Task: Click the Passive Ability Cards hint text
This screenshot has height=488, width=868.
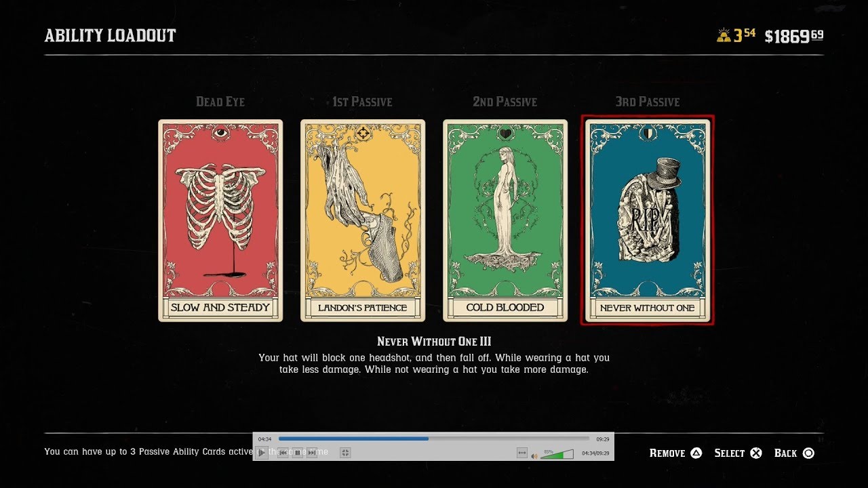Action: pyautogui.click(x=186, y=451)
